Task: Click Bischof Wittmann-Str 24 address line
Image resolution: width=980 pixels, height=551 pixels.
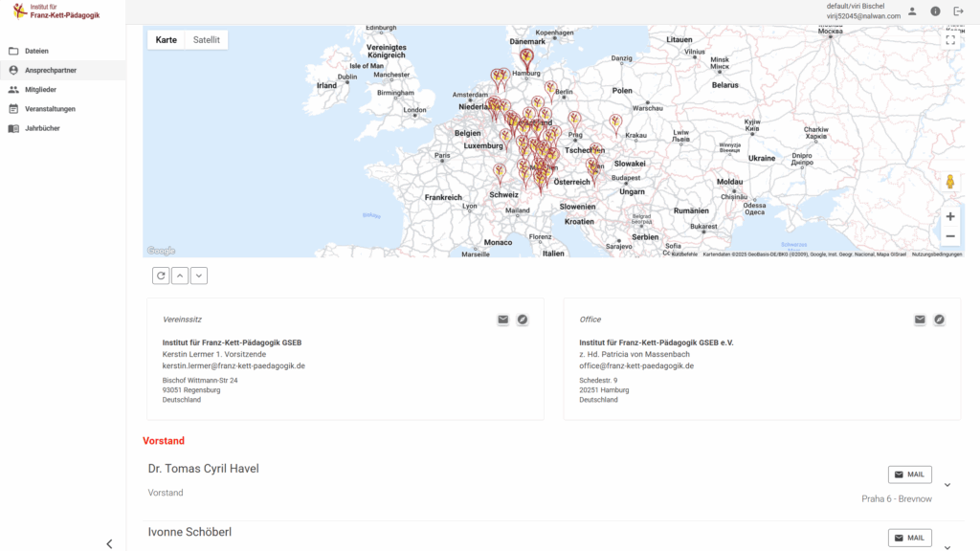Action: [x=200, y=381]
